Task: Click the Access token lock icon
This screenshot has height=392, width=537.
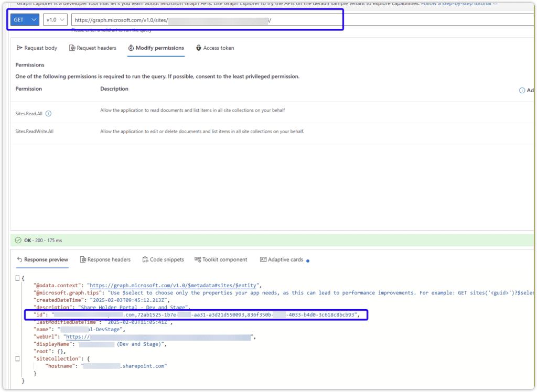Action: (x=199, y=48)
